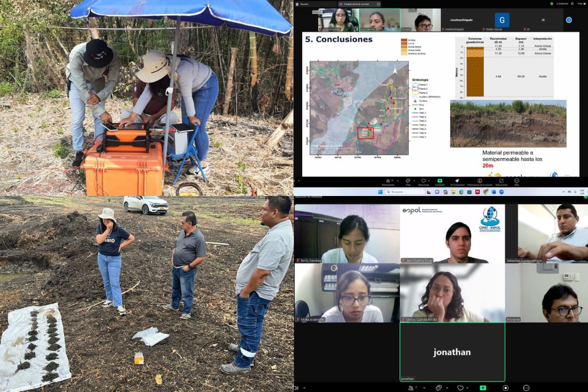This screenshot has width=588, height=392.
Task: Toggle video camera in bottom Zoom toolbar
Action: coord(296,388)
